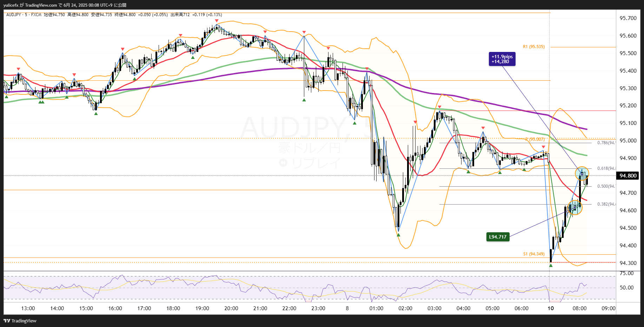Click the 0.786 Fibonacci level label

(x=606, y=143)
